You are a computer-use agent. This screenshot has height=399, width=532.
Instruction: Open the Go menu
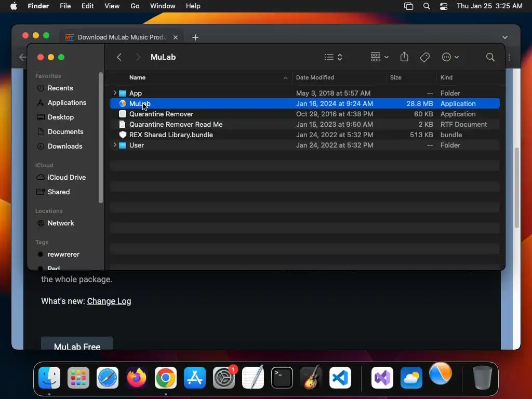point(135,6)
